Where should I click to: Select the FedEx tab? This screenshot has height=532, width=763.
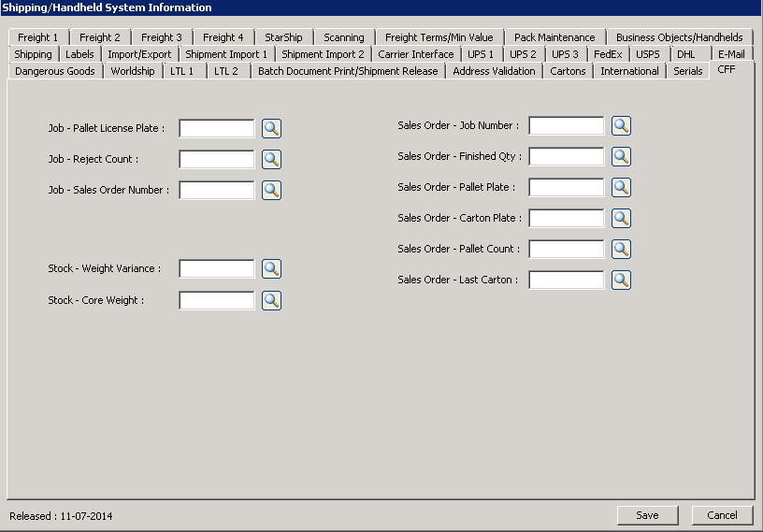[x=608, y=54]
